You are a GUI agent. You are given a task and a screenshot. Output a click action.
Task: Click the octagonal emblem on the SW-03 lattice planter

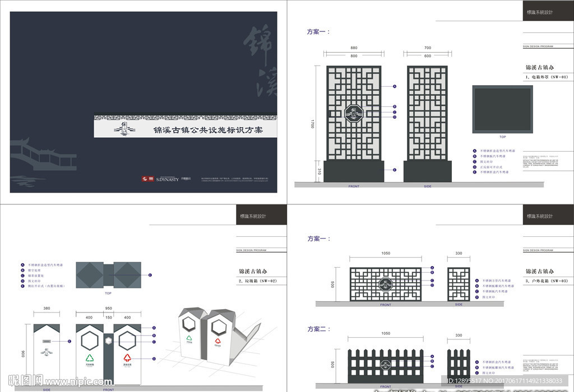[x=385, y=284]
